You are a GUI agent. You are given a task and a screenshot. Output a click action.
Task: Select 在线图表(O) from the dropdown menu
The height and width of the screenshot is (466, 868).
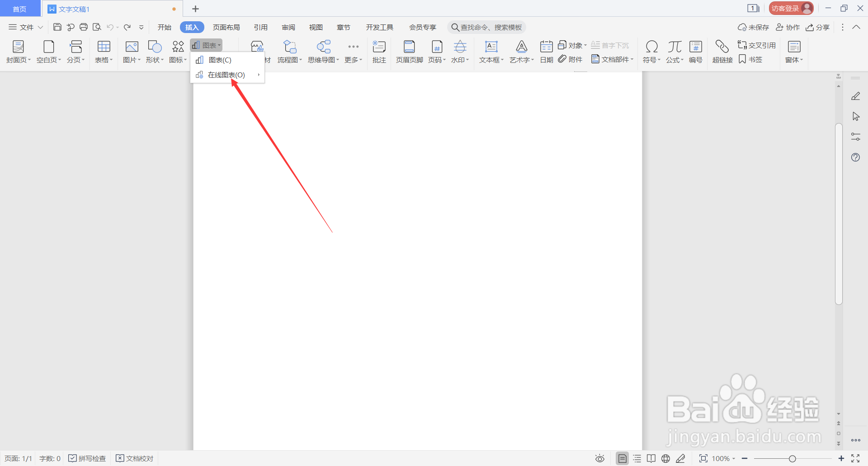pos(227,75)
